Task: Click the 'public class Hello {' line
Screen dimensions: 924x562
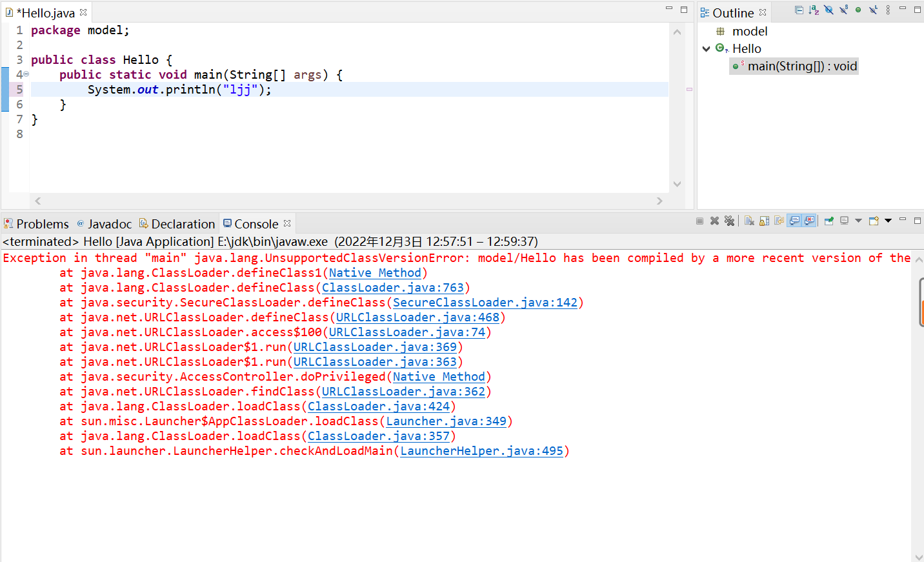Action: point(101,60)
